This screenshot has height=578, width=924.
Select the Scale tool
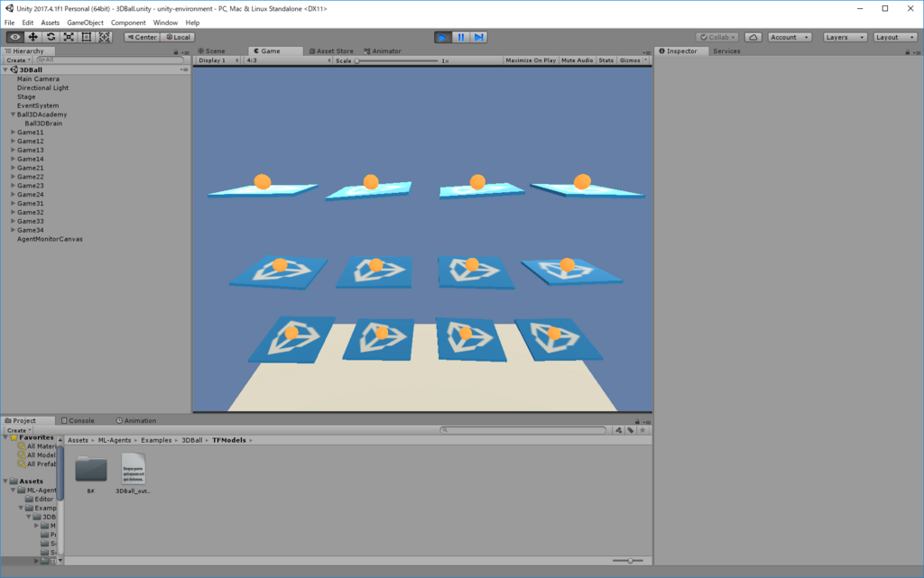69,37
